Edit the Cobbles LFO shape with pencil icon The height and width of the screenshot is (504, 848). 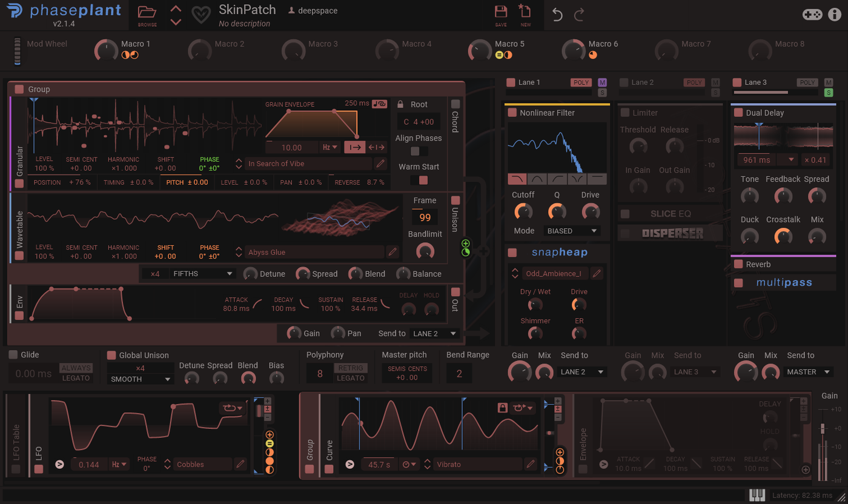(241, 465)
